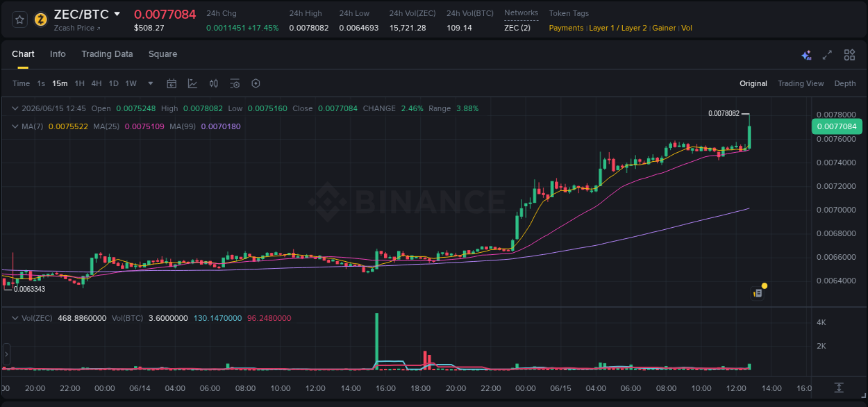This screenshot has height=407, width=868.
Task: Click the Gainer token tag
Action: tap(664, 28)
